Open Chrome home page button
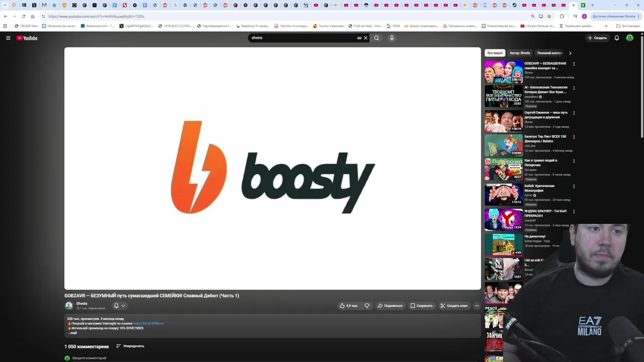 tap(33, 16)
